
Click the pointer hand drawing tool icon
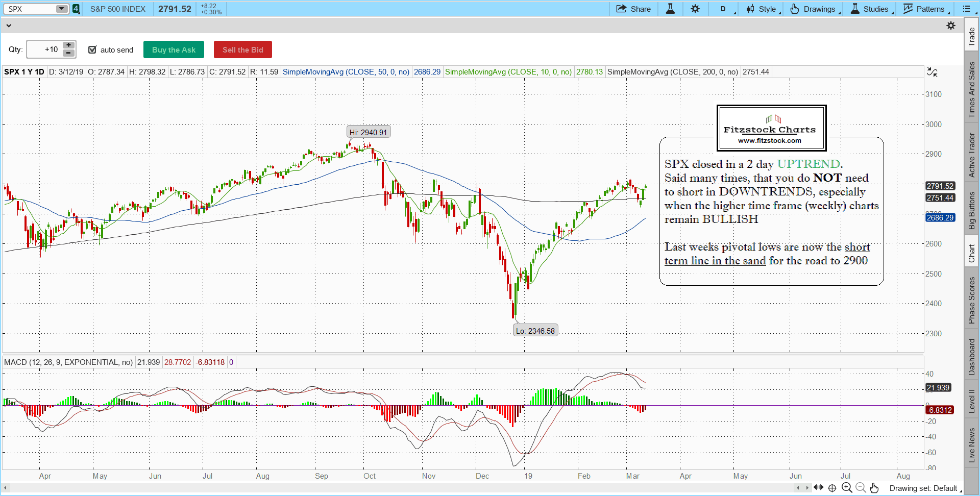(874, 488)
